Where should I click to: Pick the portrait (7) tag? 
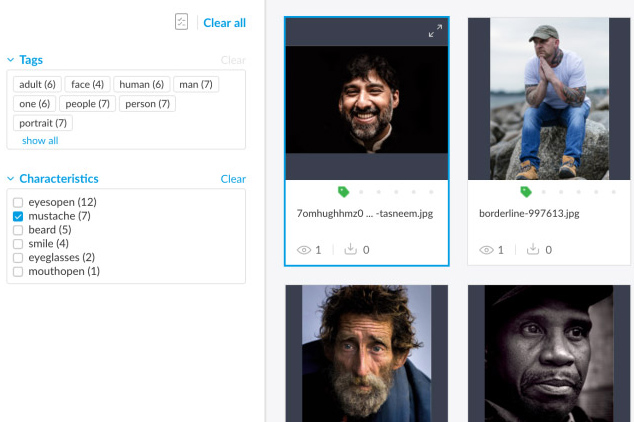(x=43, y=123)
